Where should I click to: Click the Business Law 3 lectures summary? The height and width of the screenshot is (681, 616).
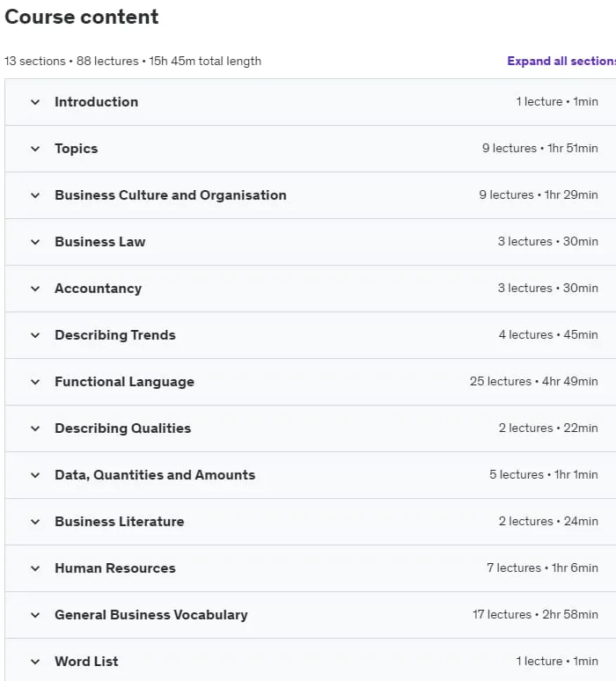coord(547,241)
